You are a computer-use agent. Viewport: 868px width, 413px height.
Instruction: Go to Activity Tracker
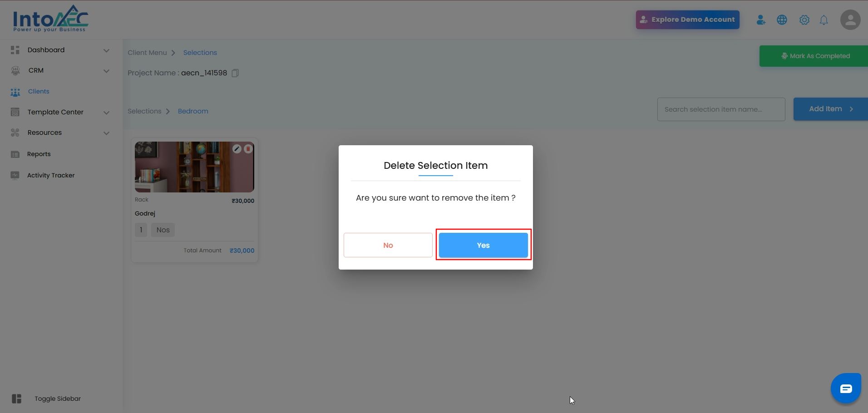(51, 176)
